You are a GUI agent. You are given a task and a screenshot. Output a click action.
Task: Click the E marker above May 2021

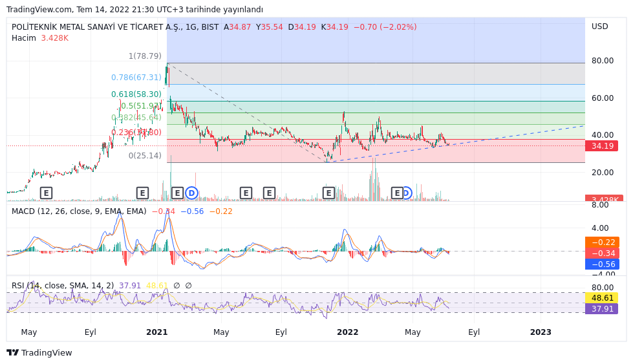246,193
